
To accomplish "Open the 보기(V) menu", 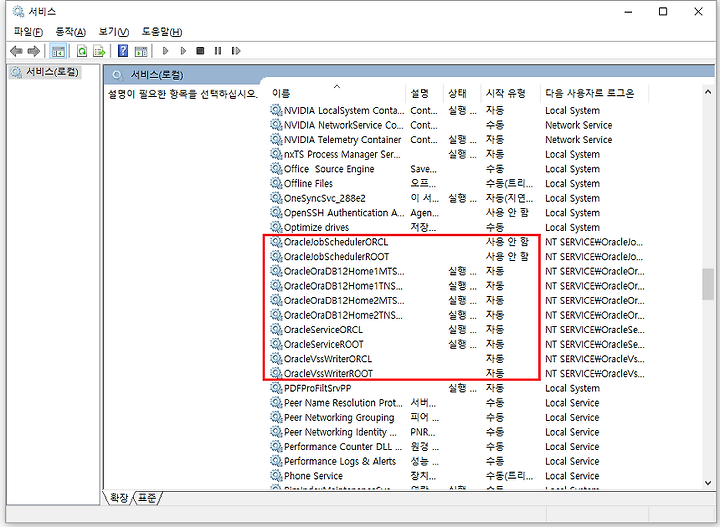I will [114, 32].
